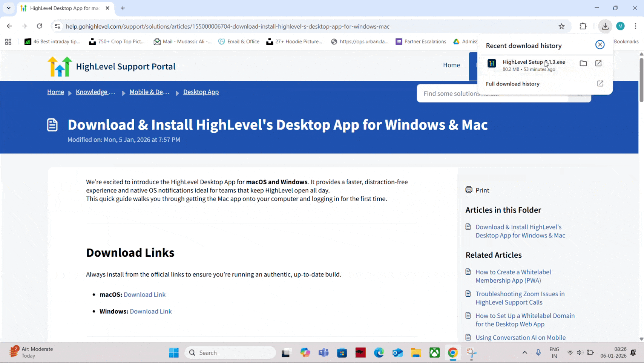Go back to previous page

(x=9, y=26)
